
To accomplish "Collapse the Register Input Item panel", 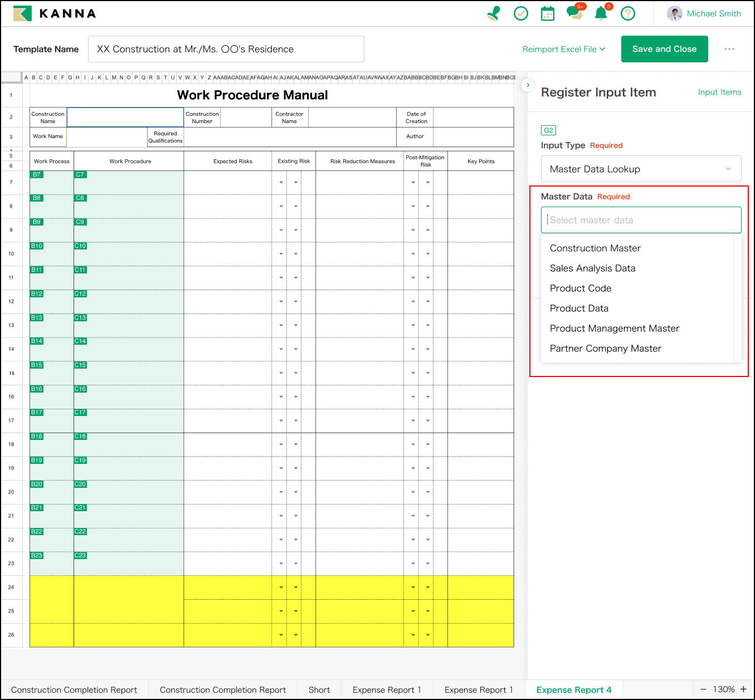I will tap(528, 85).
